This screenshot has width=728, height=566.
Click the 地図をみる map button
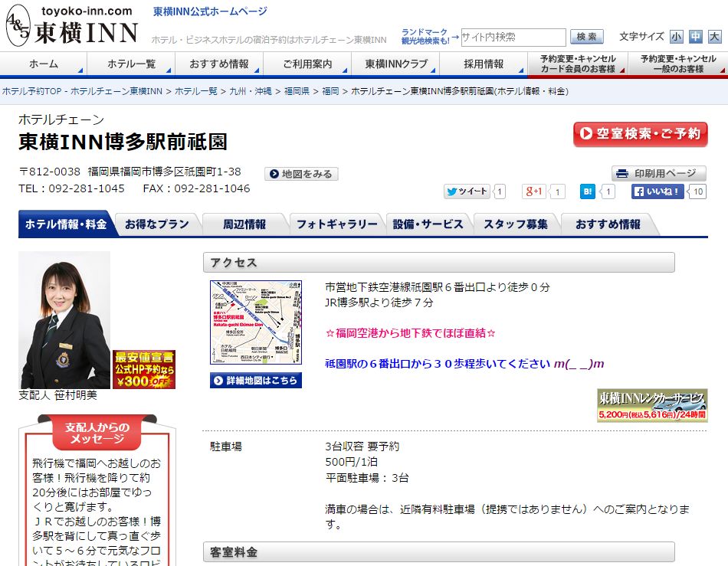(301, 174)
